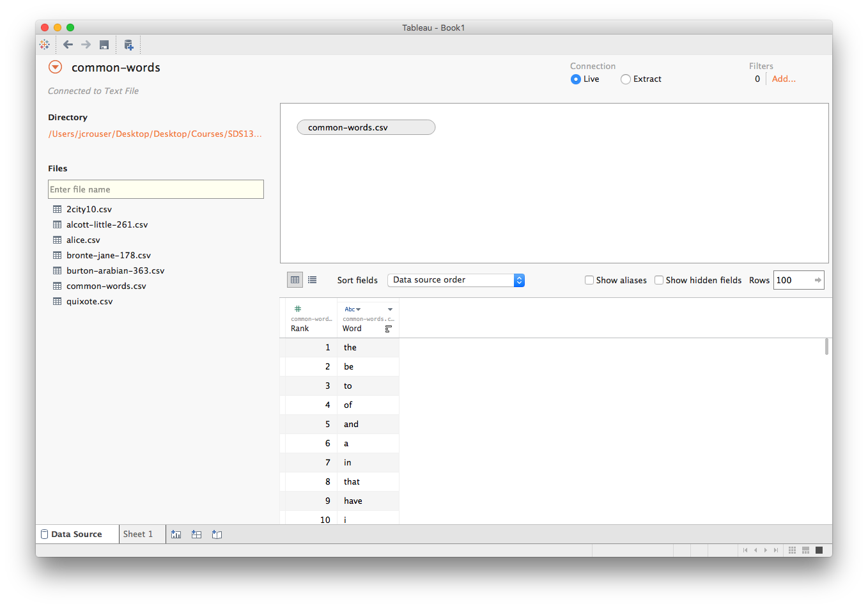Click the Add... filters link
The image size is (868, 608).
(x=784, y=79)
